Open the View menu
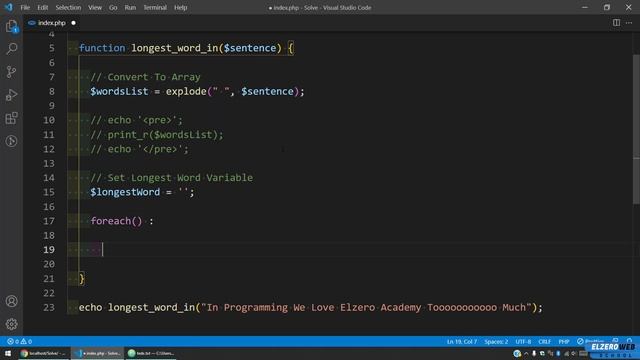This screenshot has height=360, width=640. [x=95, y=7]
